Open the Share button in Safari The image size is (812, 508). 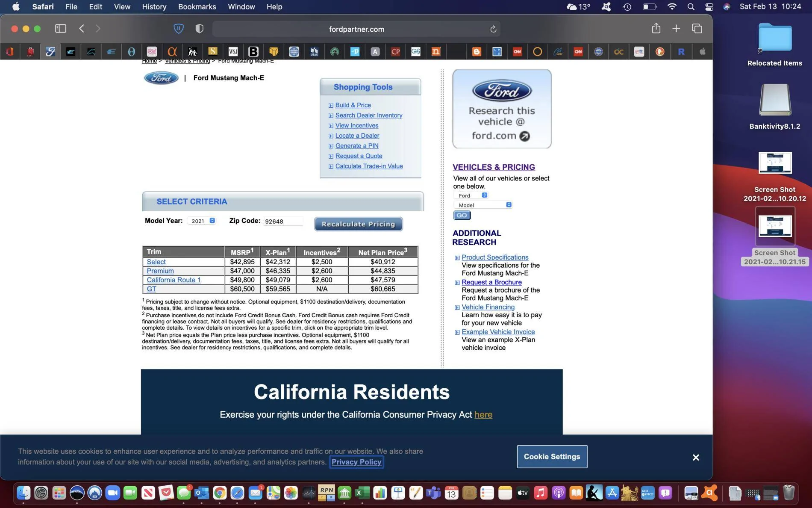pyautogui.click(x=656, y=28)
